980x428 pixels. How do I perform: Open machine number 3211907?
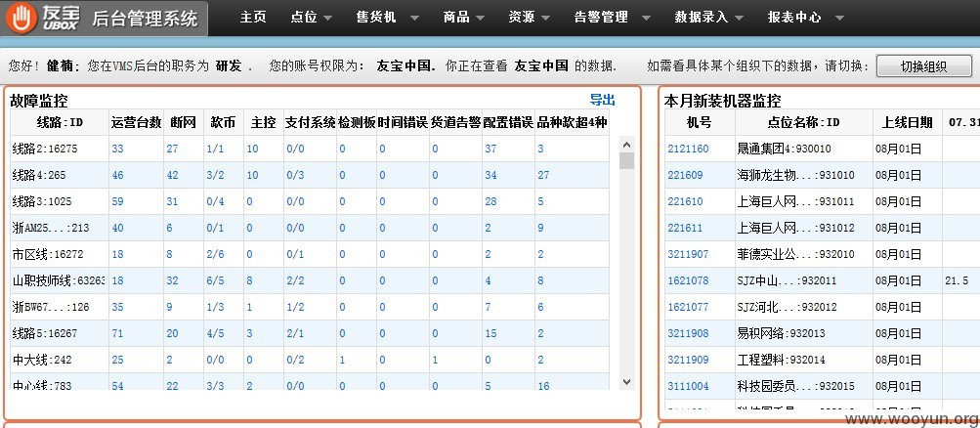click(688, 254)
